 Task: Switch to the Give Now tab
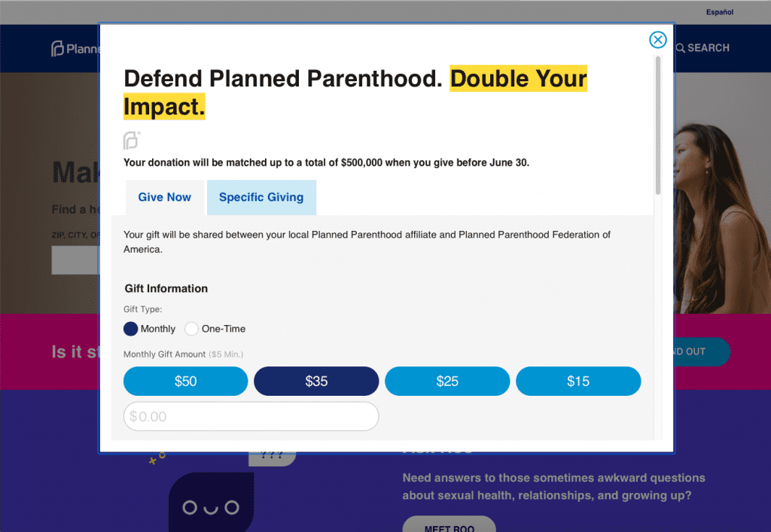pyautogui.click(x=164, y=197)
